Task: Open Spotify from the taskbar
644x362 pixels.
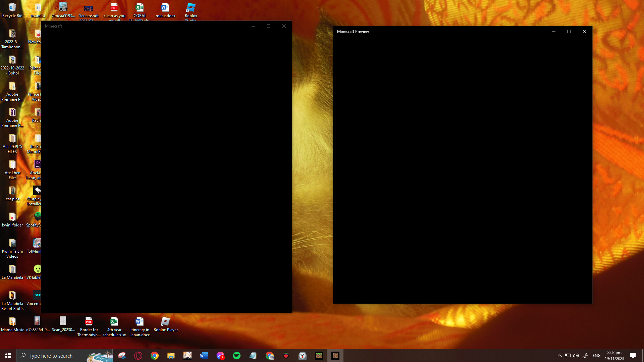Action: point(237,356)
